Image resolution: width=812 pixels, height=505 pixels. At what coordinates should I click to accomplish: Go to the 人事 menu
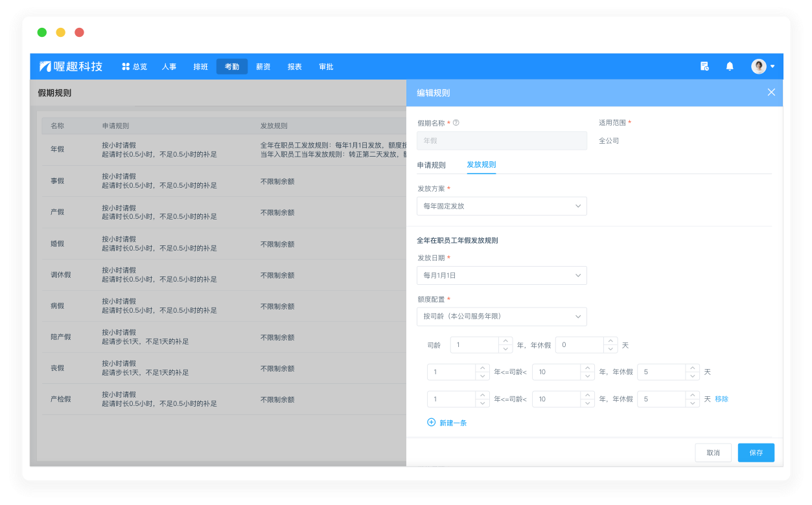click(169, 67)
